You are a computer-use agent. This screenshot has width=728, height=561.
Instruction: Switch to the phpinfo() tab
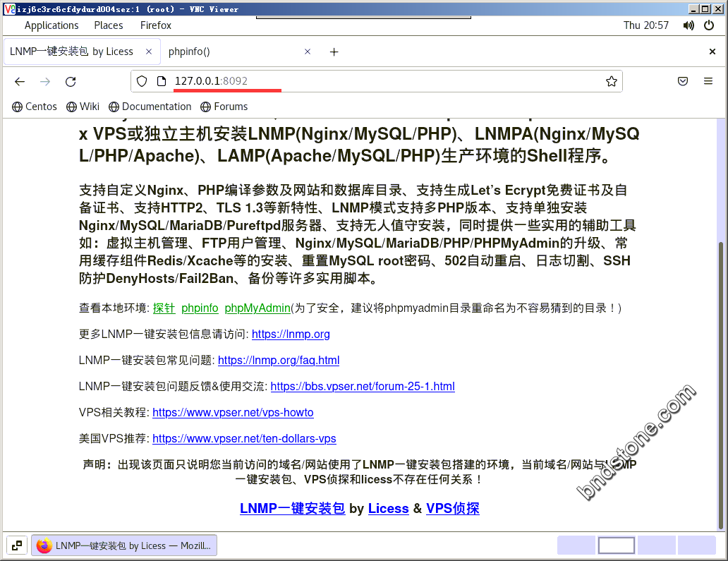point(239,52)
